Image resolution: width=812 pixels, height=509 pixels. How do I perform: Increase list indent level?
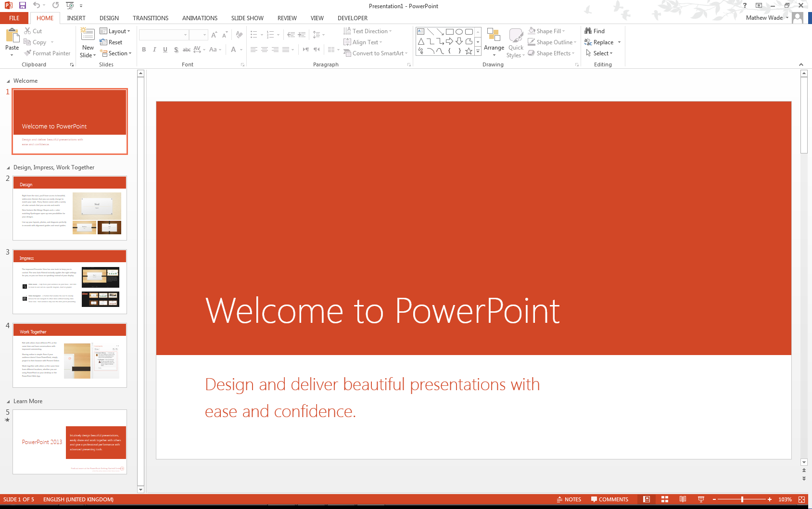(302, 35)
